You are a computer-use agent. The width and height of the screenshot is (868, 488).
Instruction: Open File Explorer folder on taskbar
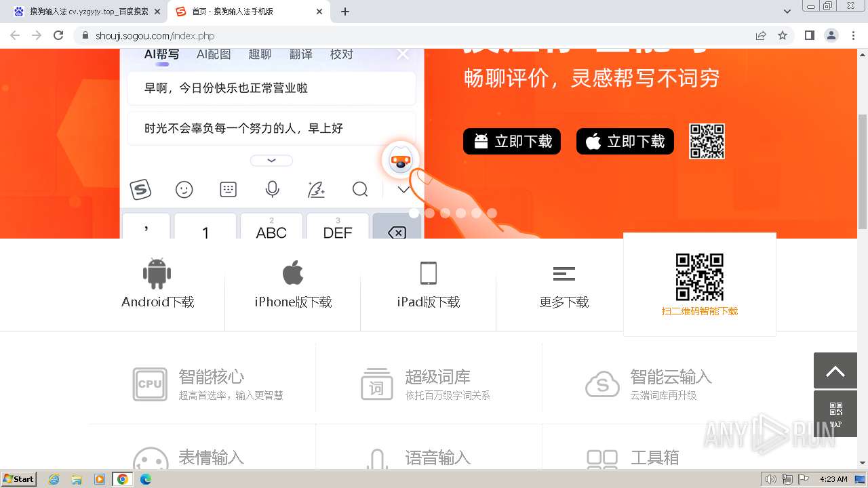pos(77,479)
